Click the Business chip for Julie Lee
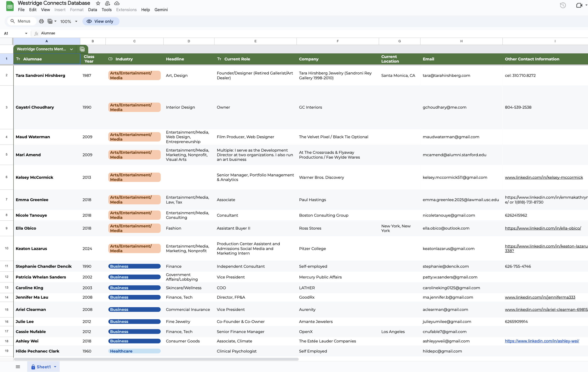Screen dimensions: 588x372 click(x=134, y=321)
